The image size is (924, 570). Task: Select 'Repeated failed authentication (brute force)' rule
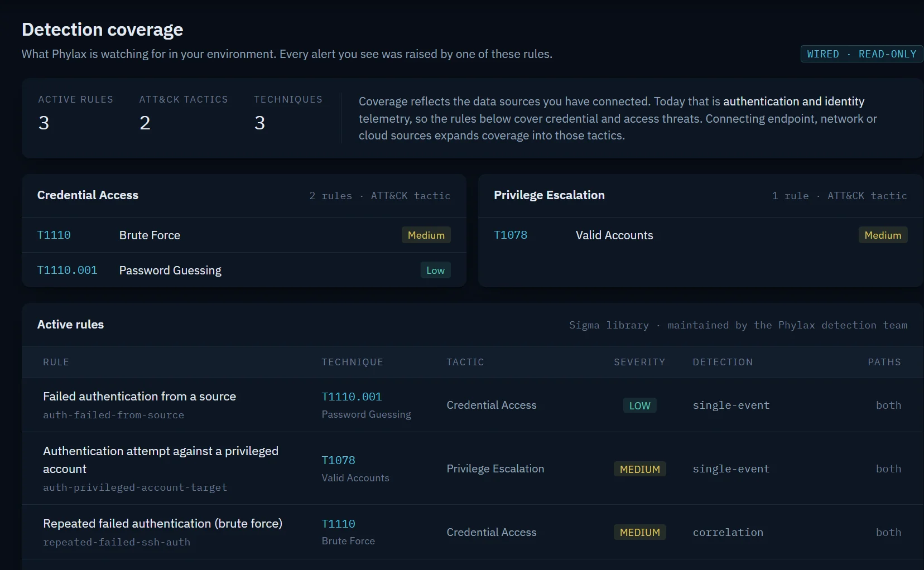tap(162, 524)
